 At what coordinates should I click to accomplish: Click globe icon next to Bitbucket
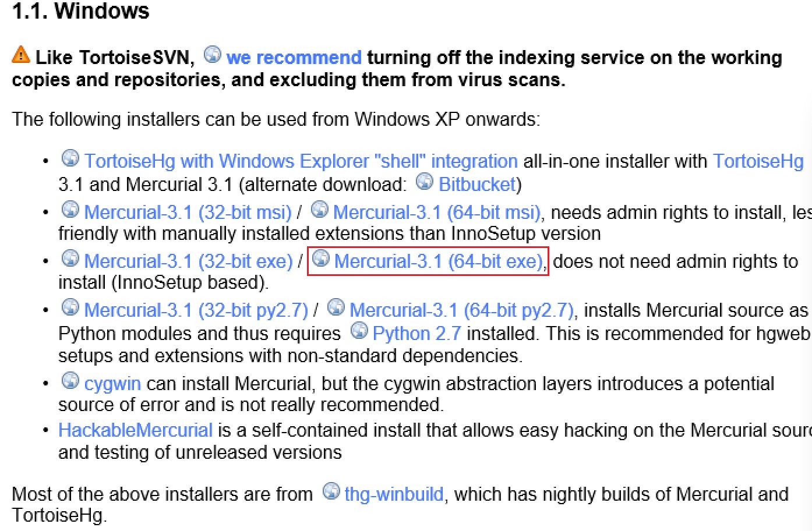[x=425, y=182]
